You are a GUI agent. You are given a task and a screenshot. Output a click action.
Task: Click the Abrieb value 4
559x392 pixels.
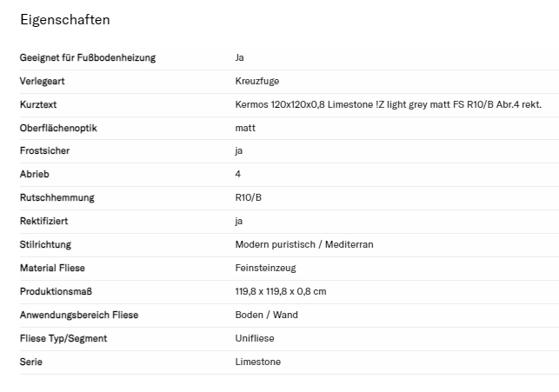pyautogui.click(x=238, y=174)
